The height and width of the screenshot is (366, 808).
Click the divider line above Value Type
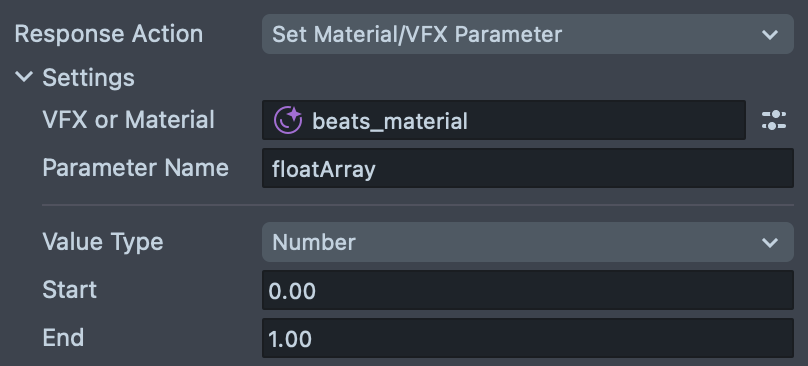[418, 205]
